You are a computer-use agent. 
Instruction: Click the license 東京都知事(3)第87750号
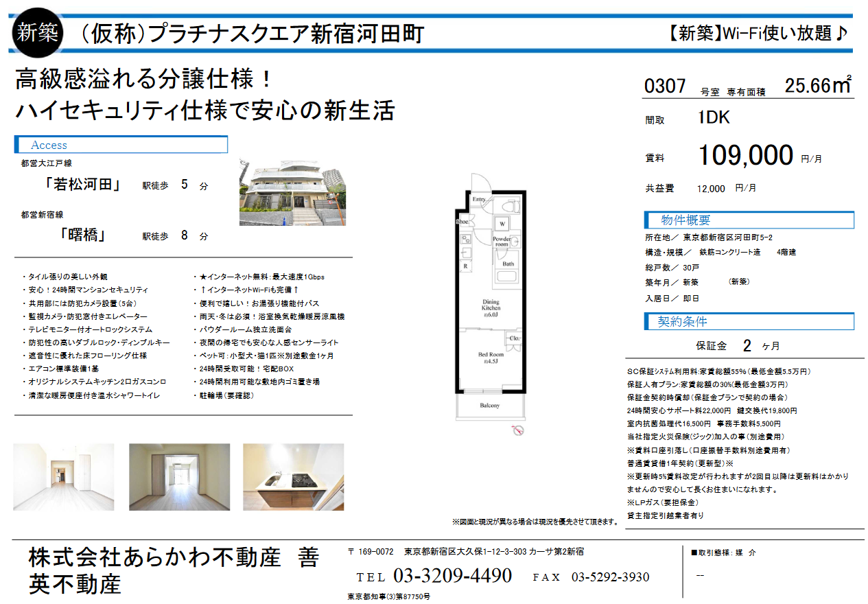[x=389, y=596]
